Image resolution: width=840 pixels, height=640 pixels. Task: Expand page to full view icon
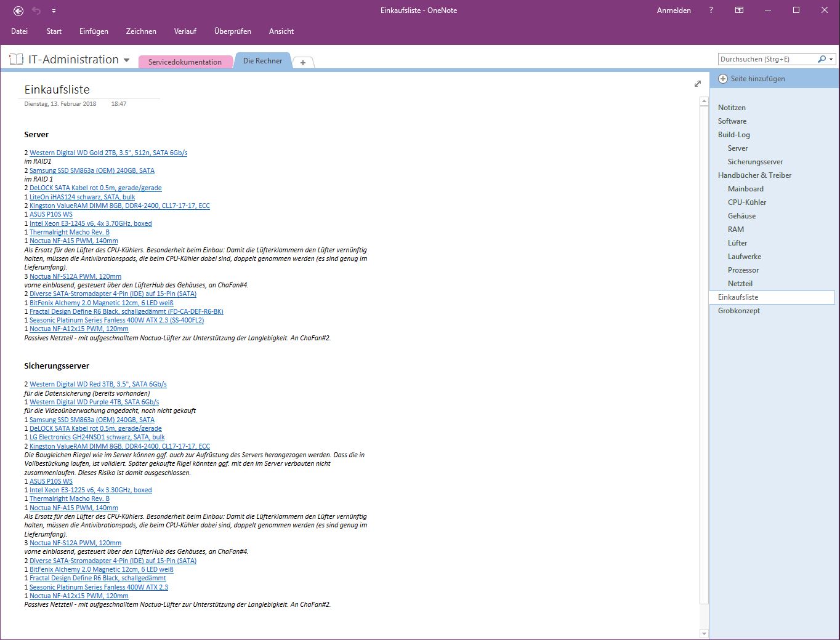[698, 84]
